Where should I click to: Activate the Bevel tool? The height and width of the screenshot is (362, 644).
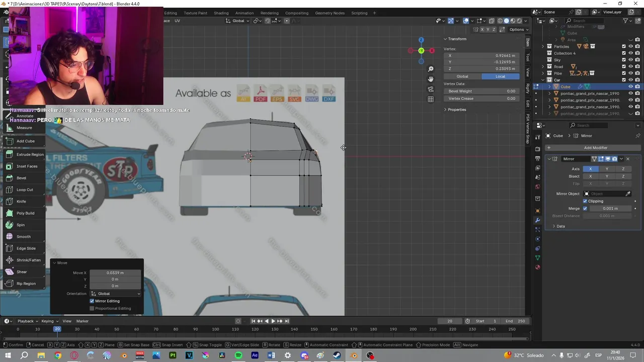click(21, 178)
